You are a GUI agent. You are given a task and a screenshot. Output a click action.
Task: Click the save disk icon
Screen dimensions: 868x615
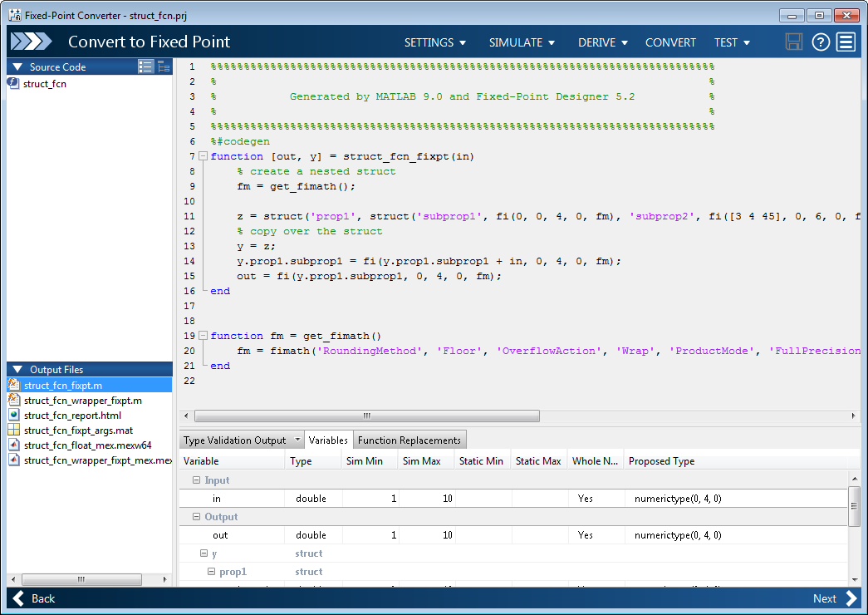click(x=794, y=42)
